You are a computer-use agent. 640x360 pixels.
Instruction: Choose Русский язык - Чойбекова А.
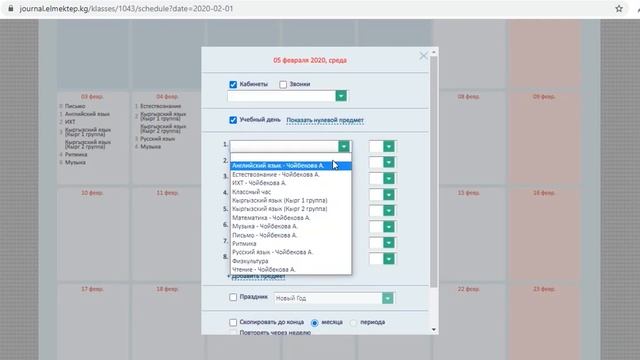[291, 252]
